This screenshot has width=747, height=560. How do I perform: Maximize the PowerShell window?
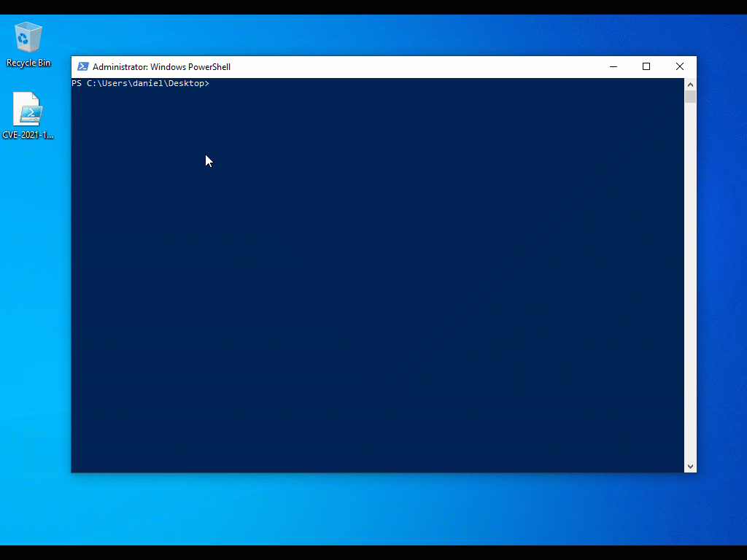[646, 66]
